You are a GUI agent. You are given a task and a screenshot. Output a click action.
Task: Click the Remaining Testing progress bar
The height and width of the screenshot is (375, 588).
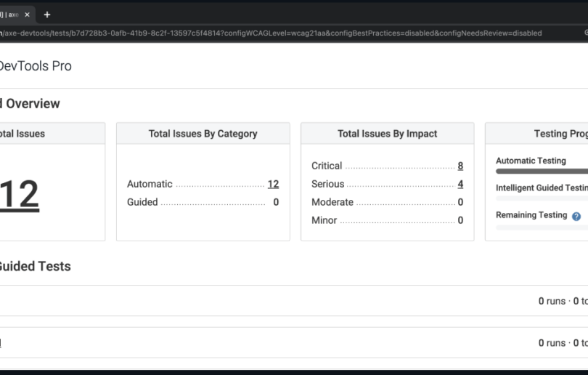tap(542, 227)
